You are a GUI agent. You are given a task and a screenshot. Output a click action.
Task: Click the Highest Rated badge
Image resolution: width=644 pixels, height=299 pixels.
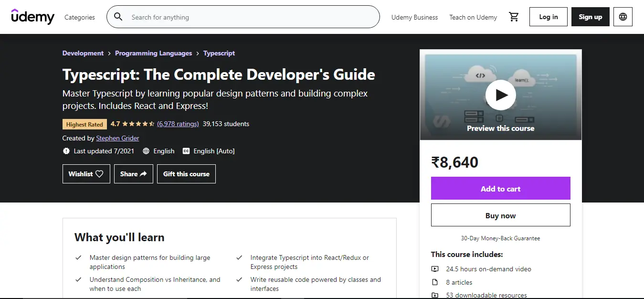coord(84,124)
